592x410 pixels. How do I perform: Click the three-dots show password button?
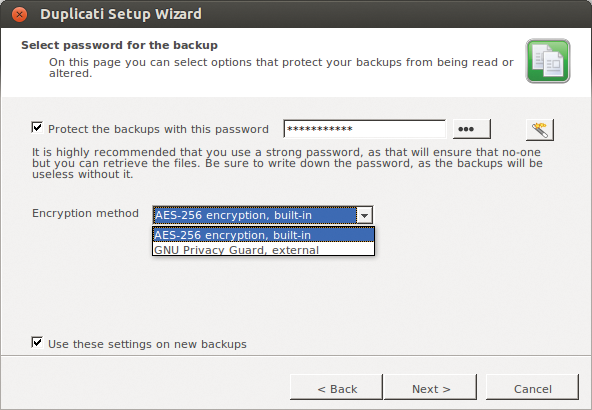coord(472,129)
